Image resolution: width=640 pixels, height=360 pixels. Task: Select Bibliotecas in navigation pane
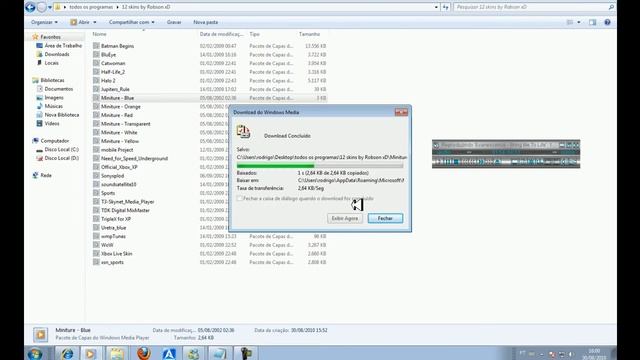(x=52, y=80)
